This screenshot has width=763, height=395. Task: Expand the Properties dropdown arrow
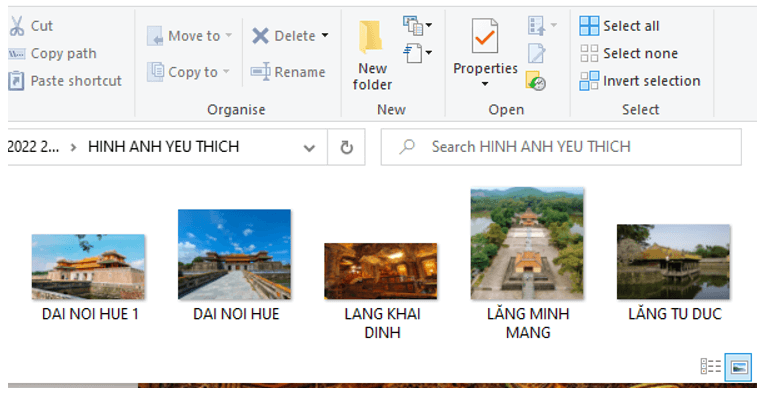point(485,84)
